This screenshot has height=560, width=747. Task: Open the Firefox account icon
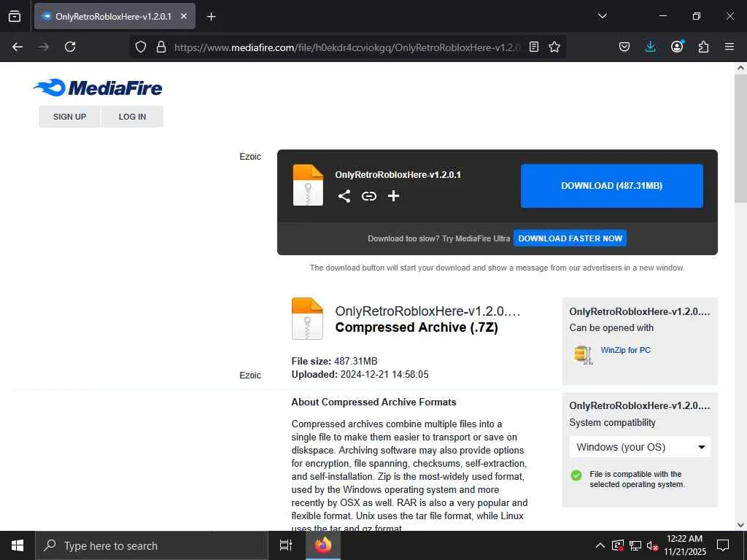click(677, 47)
